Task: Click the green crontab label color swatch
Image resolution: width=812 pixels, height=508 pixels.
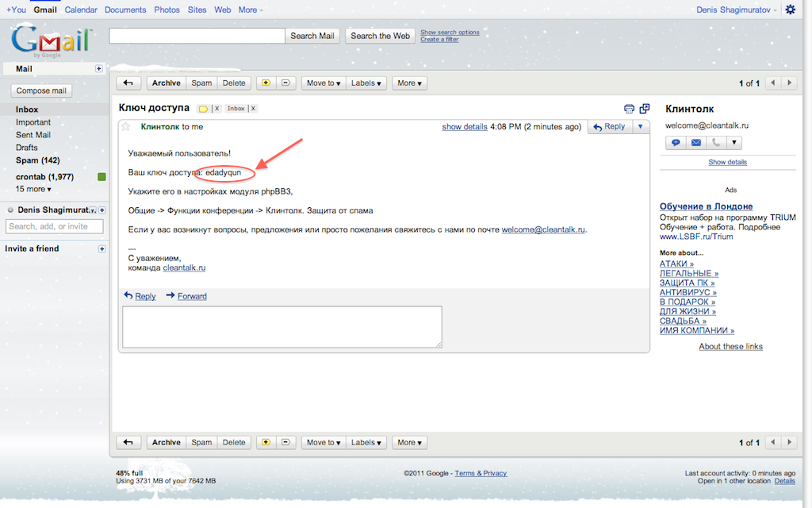Action: point(101,176)
